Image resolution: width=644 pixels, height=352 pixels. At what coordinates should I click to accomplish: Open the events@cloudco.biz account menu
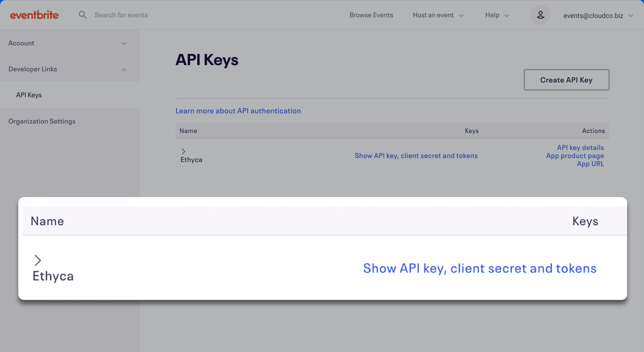(x=599, y=15)
